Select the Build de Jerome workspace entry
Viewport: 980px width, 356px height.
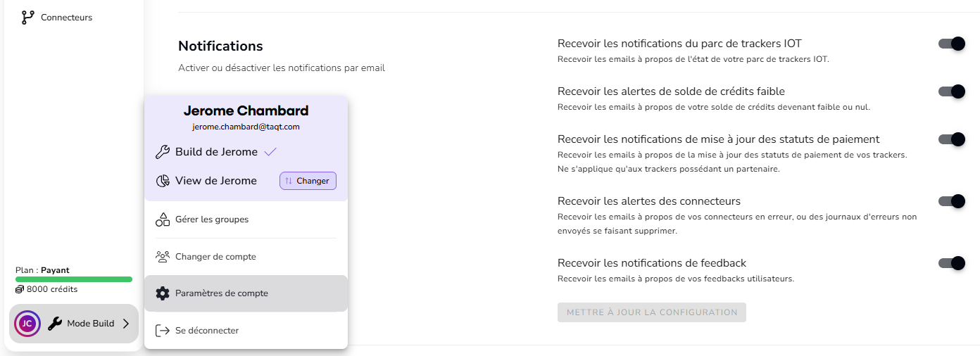[x=216, y=152]
